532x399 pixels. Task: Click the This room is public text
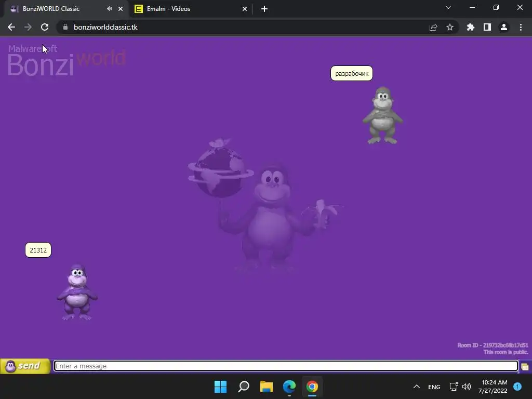(506, 352)
